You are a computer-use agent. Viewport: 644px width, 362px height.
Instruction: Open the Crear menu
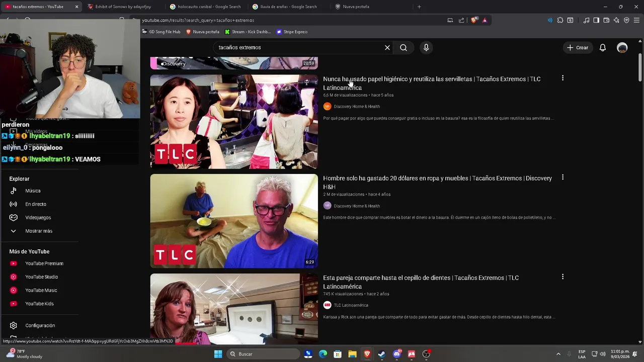pos(577,47)
